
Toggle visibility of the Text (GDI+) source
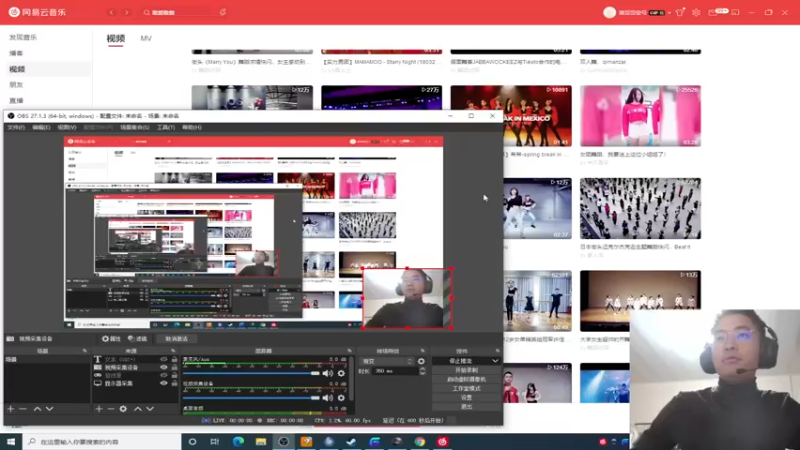coord(164,359)
